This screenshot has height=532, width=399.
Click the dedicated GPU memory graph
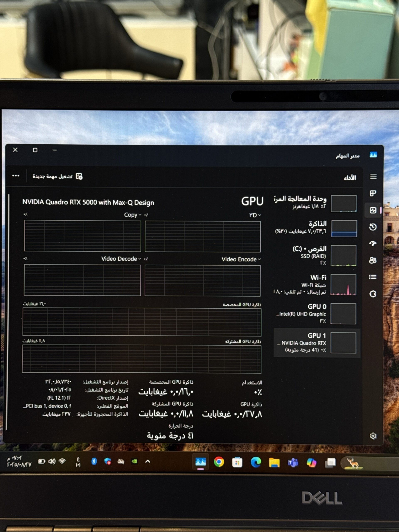(142, 322)
